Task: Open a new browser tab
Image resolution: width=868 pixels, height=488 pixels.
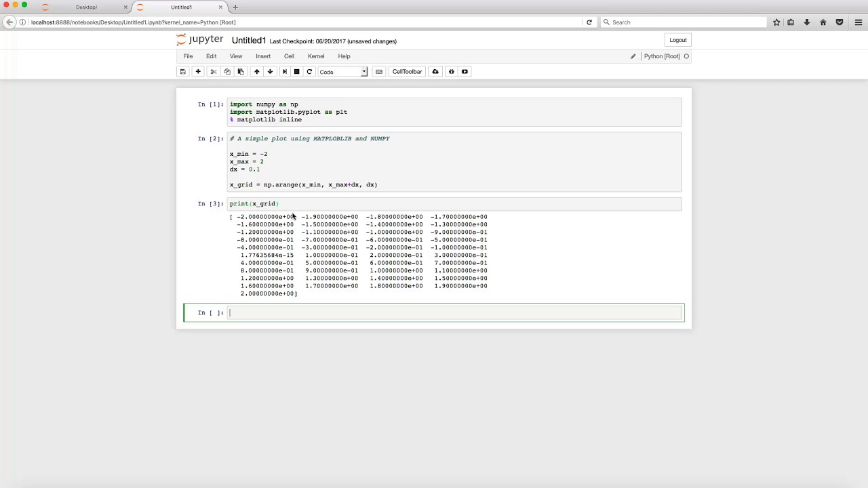Action: coord(235,7)
